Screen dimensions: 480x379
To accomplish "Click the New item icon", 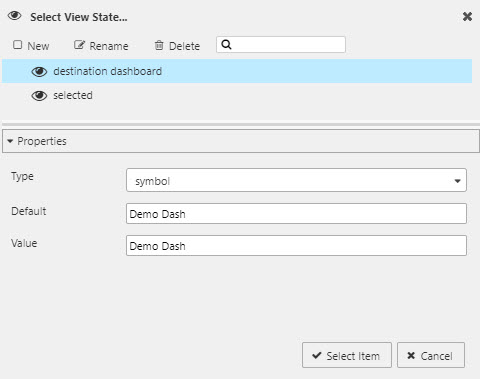I will click(17, 45).
